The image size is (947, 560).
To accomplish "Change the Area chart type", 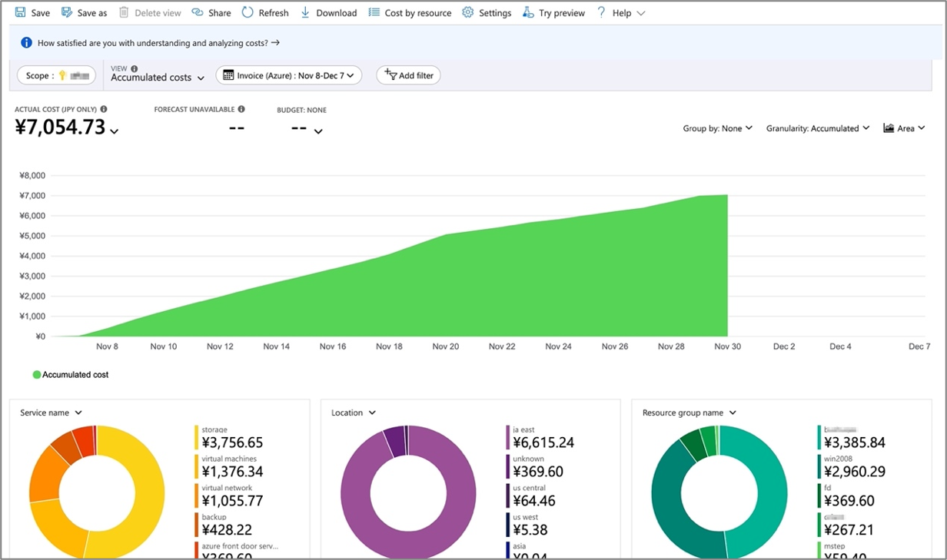I will pos(905,128).
